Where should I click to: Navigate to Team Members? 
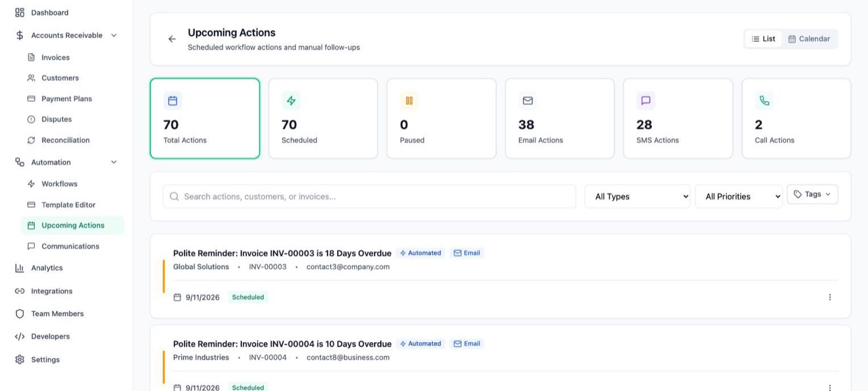click(66, 314)
